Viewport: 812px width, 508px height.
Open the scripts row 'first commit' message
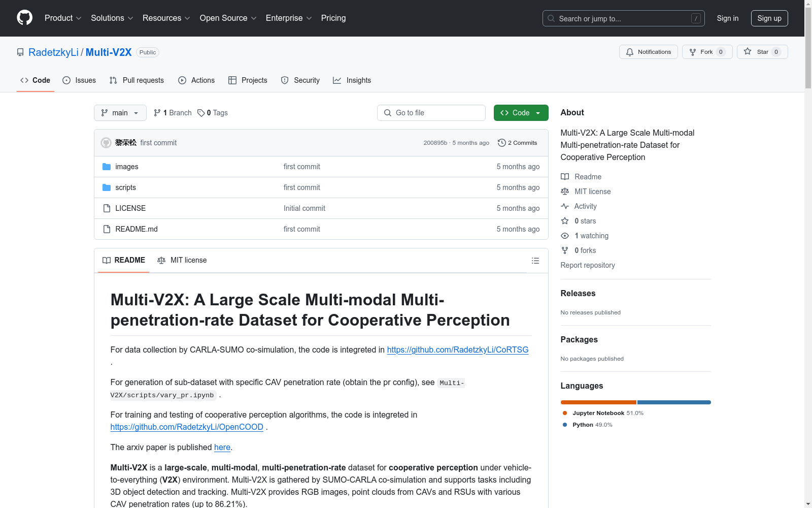coord(302,187)
